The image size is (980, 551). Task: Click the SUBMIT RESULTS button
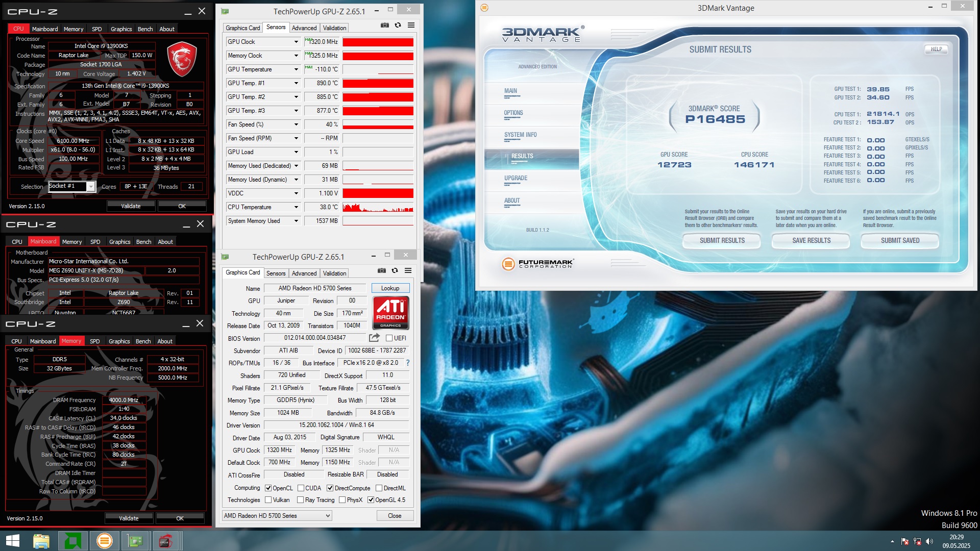tap(722, 240)
